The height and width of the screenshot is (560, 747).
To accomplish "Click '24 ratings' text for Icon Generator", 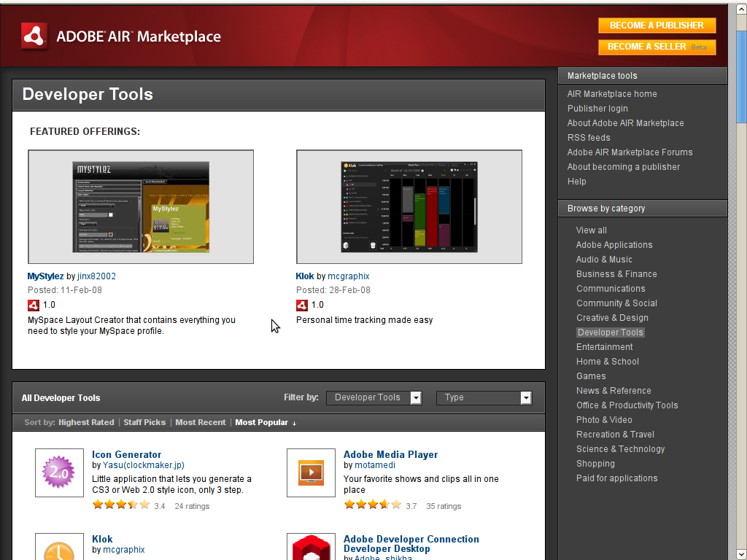I will coord(192,506).
